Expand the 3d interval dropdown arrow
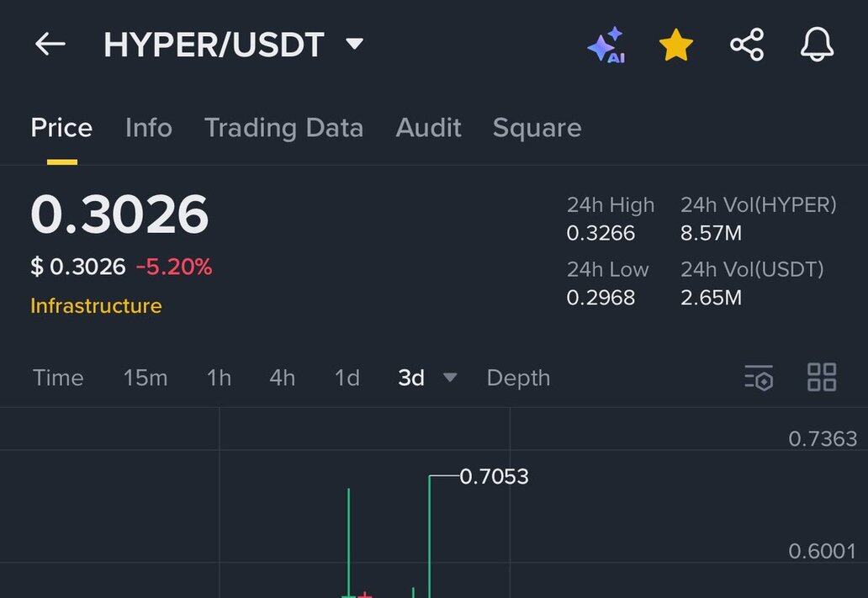Image resolution: width=868 pixels, height=598 pixels. point(450,378)
